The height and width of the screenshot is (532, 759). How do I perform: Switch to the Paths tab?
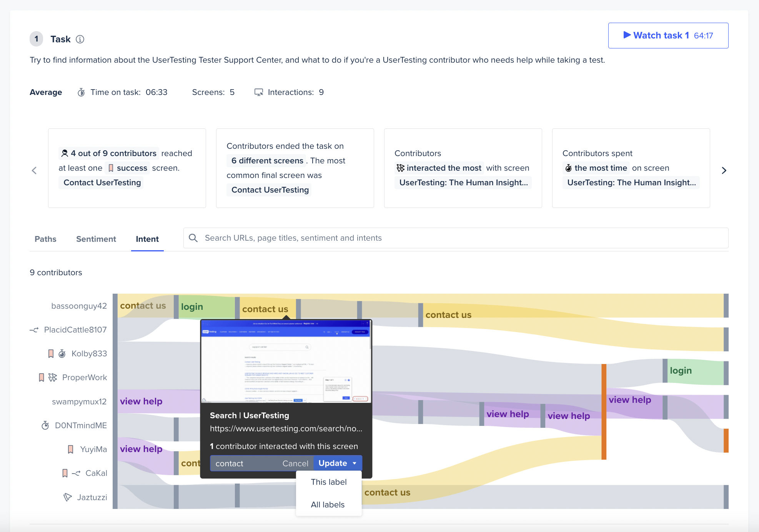[x=45, y=239]
